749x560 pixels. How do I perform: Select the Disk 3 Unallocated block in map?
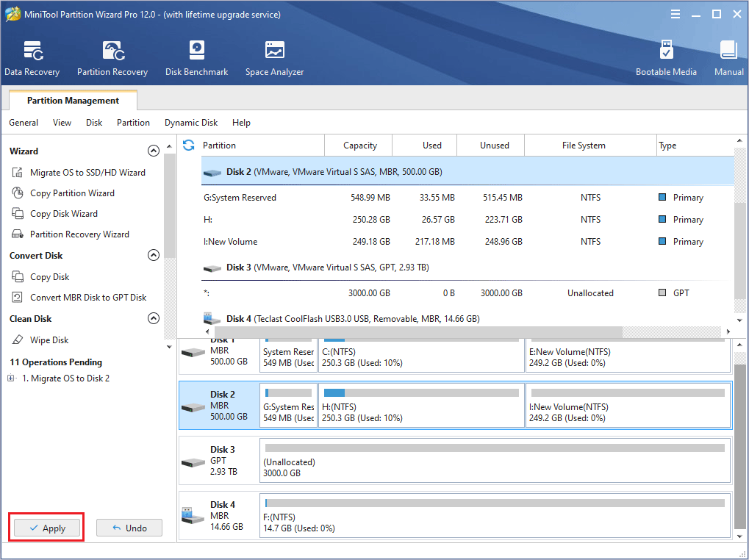(495, 460)
